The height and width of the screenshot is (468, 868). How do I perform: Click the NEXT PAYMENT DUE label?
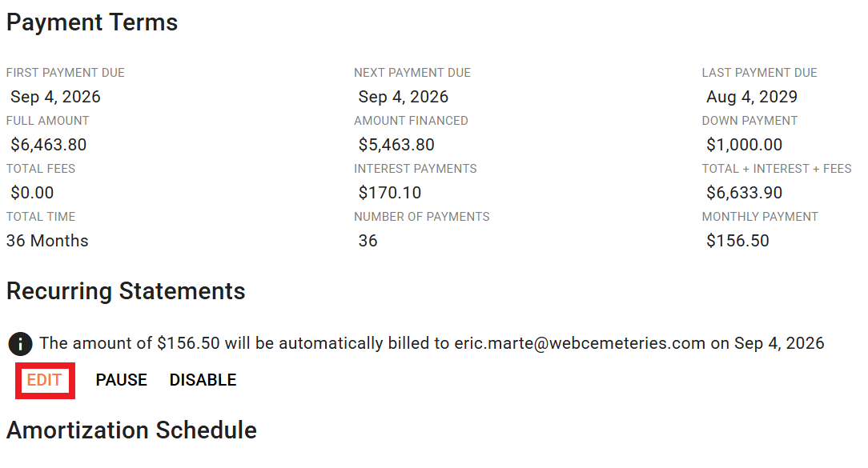click(x=412, y=73)
